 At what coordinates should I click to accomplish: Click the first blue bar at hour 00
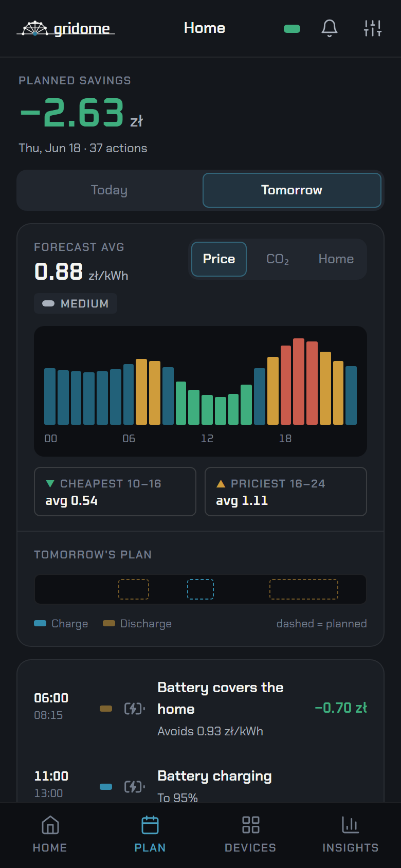(50, 396)
